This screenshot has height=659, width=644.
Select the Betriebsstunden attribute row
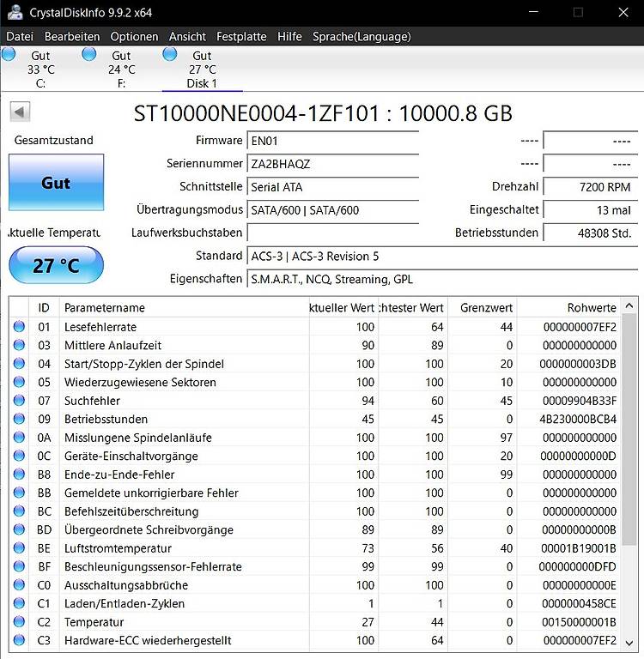315,419
